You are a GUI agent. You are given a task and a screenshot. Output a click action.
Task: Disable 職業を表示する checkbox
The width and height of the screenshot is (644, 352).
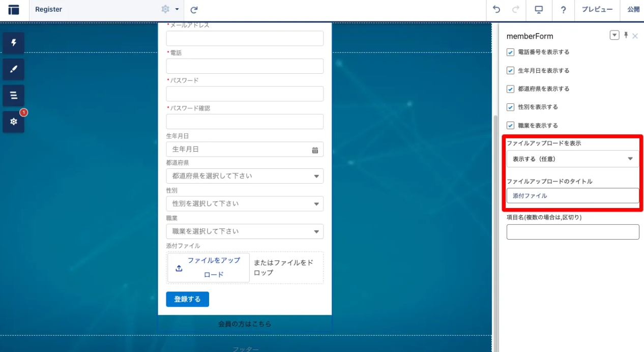[511, 126]
